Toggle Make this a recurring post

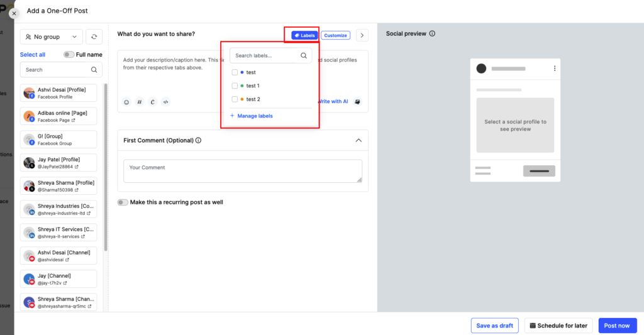pyautogui.click(x=123, y=202)
